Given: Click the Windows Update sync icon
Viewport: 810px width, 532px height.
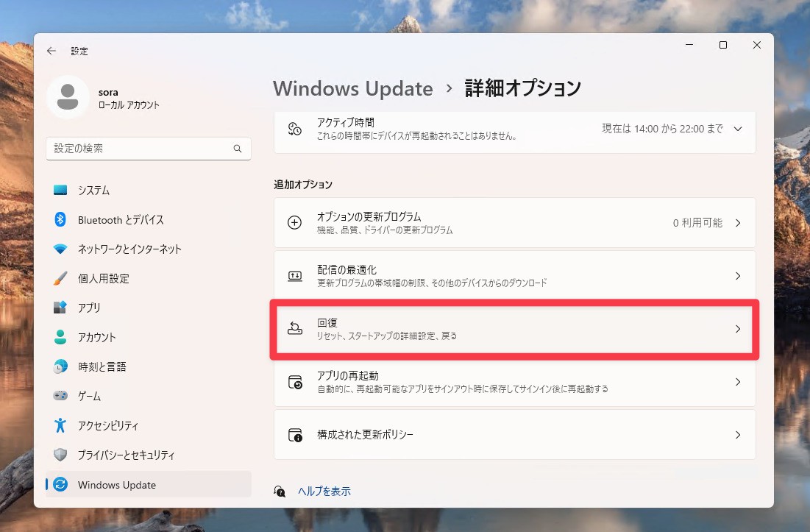Looking at the screenshot, I should click(x=60, y=484).
